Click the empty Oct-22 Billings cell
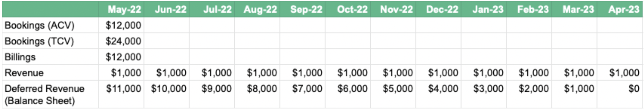 tap(348, 57)
